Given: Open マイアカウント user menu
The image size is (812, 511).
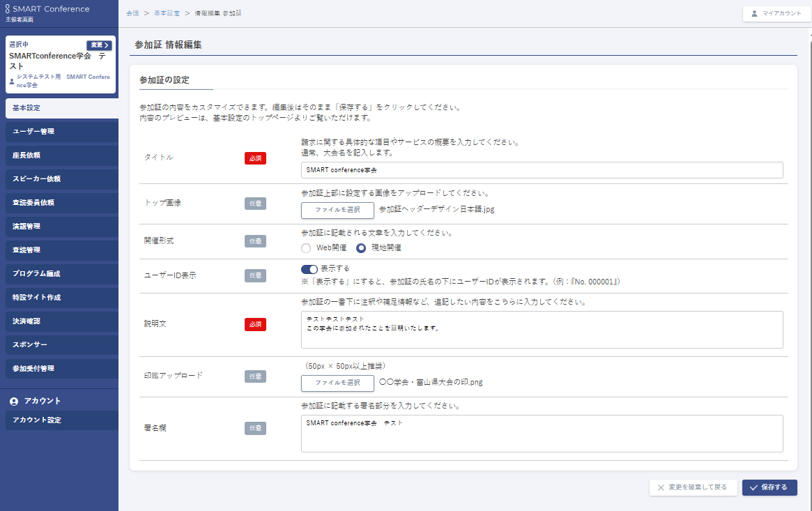Looking at the screenshot, I should point(776,13).
